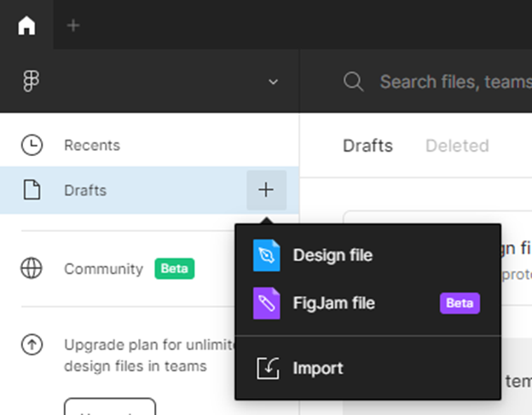The width and height of the screenshot is (532, 415).
Task: Click the Import arrow icon
Action: (x=268, y=368)
